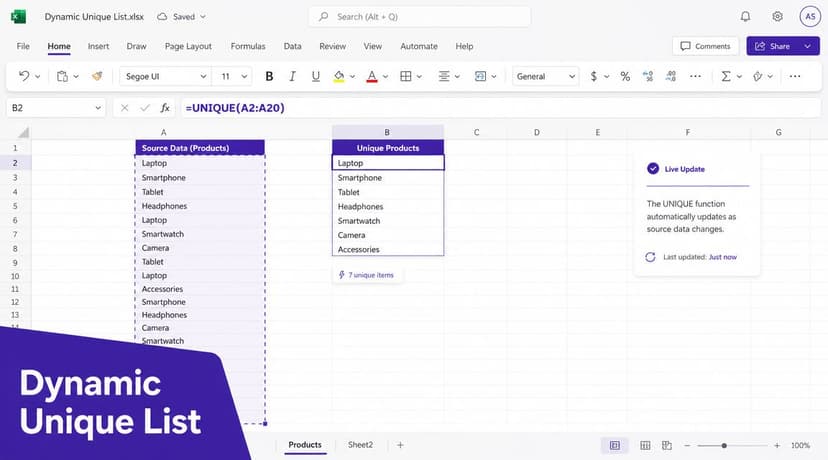Click the zoom out minus button

point(687,445)
